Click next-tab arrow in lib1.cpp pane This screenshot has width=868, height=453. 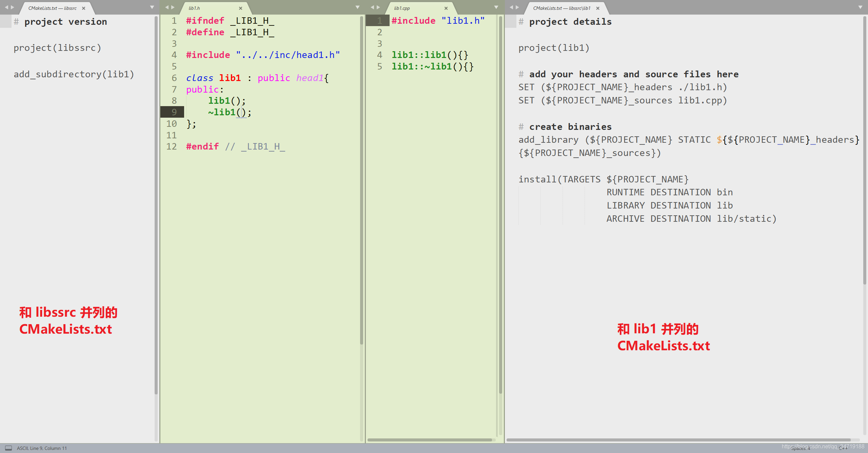coord(378,7)
